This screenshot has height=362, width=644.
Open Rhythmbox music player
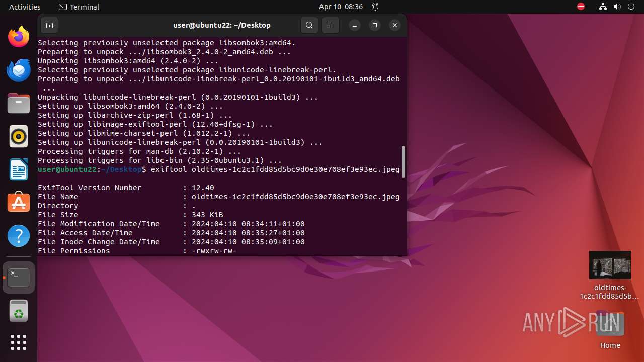(19, 137)
